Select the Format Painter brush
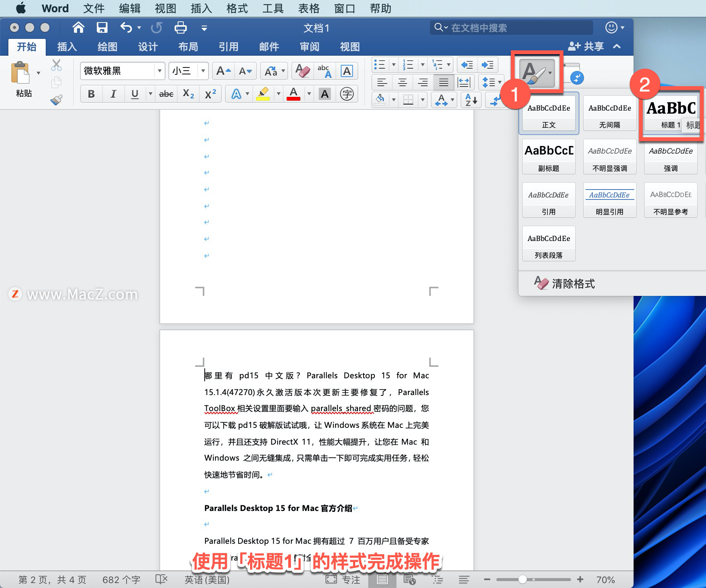 click(56, 100)
